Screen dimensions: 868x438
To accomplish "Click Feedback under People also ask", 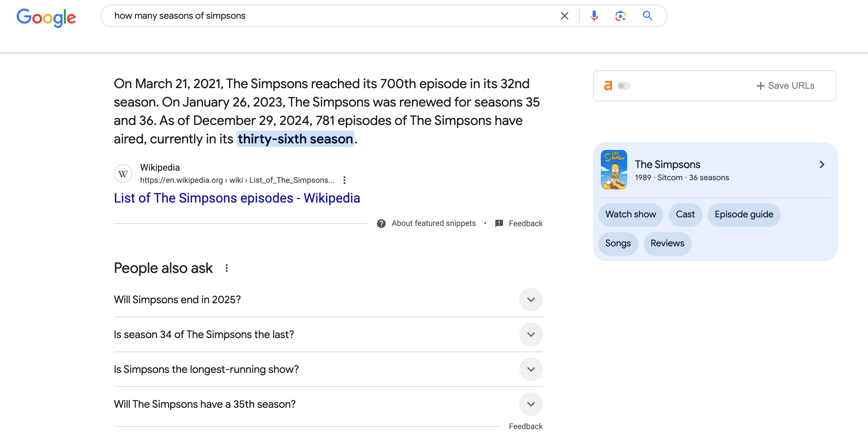I will 525,426.
